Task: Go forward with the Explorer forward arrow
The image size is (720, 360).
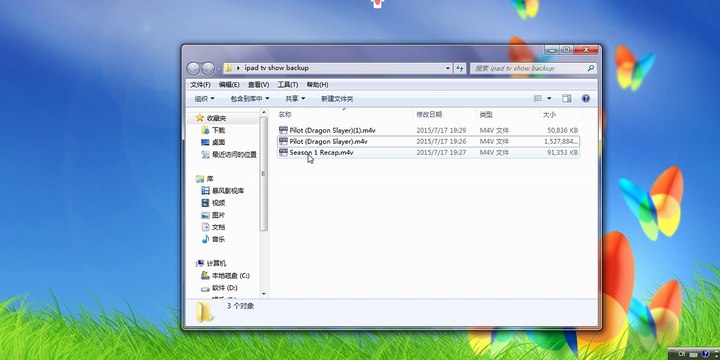Action: 208,68
